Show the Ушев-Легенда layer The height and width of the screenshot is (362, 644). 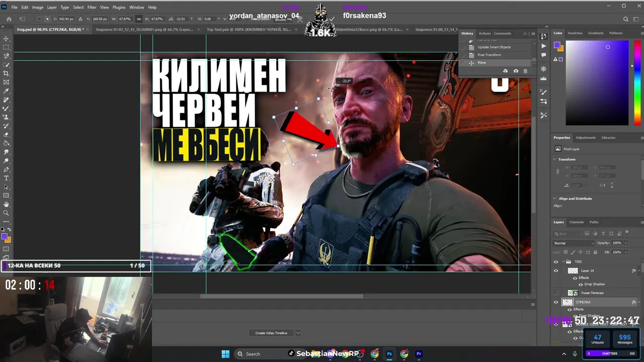pyautogui.click(x=556, y=293)
